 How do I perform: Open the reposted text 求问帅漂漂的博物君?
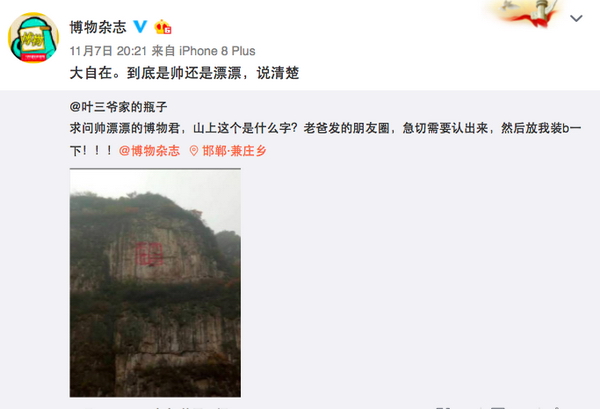(125, 128)
